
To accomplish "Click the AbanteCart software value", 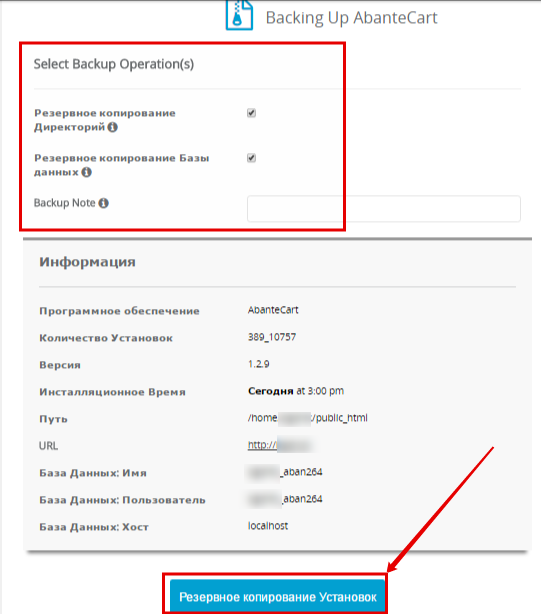I will pos(273,310).
